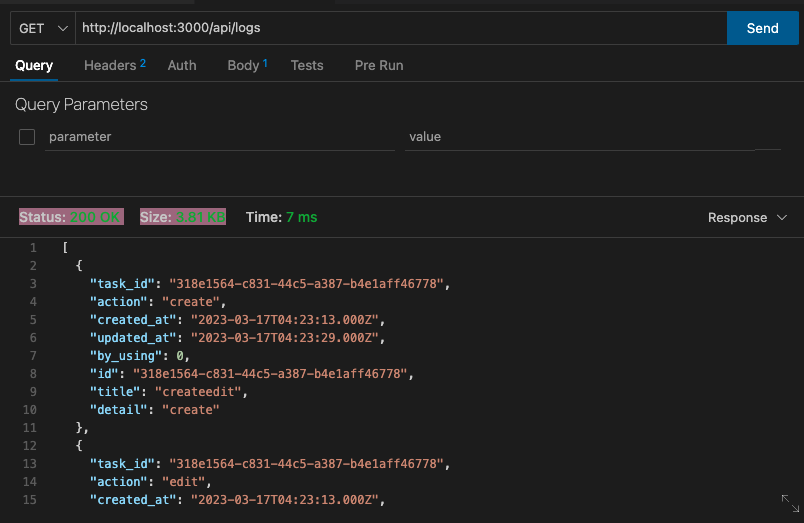Click the "id" value on line 8
Image resolution: width=804 pixels, height=523 pixels.
coord(270,374)
